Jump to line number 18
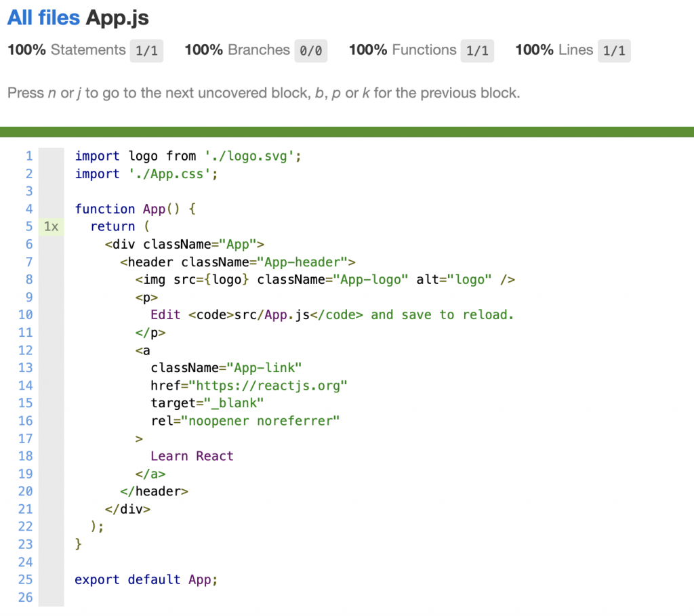The image size is (694, 616). point(25,456)
